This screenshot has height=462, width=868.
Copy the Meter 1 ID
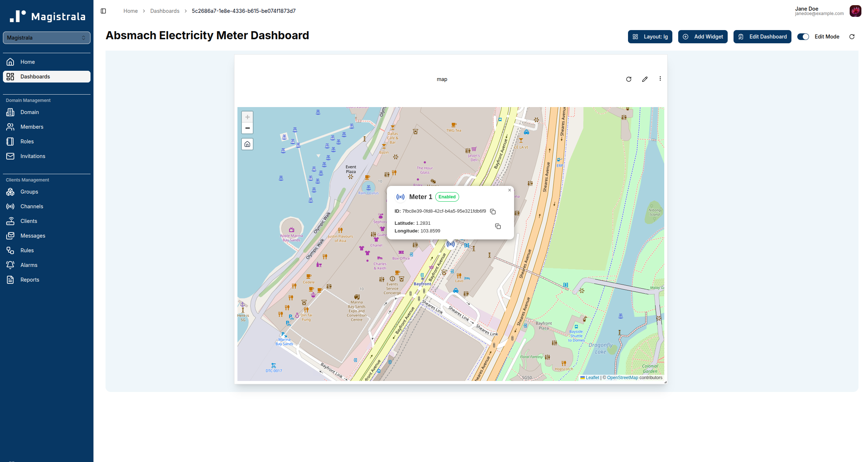pyautogui.click(x=493, y=212)
